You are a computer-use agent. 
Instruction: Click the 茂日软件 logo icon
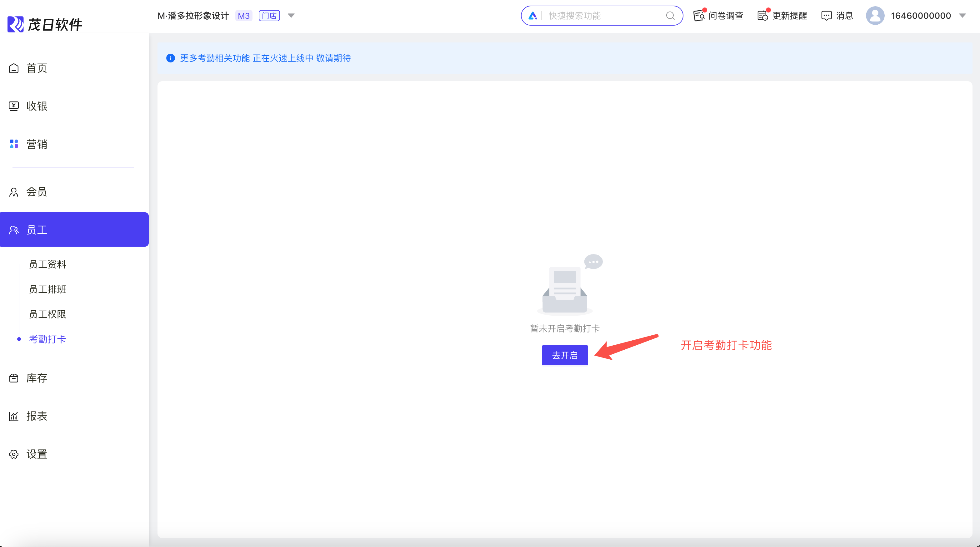pos(16,24)
